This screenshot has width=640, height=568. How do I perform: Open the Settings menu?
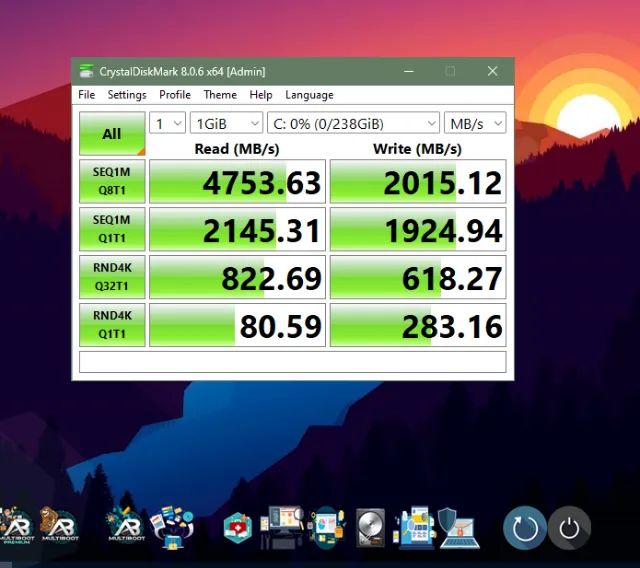coord(127,95)
